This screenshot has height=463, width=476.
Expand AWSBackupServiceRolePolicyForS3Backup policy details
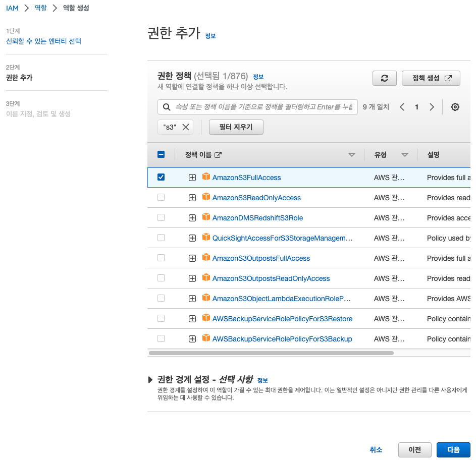point(192,339)
